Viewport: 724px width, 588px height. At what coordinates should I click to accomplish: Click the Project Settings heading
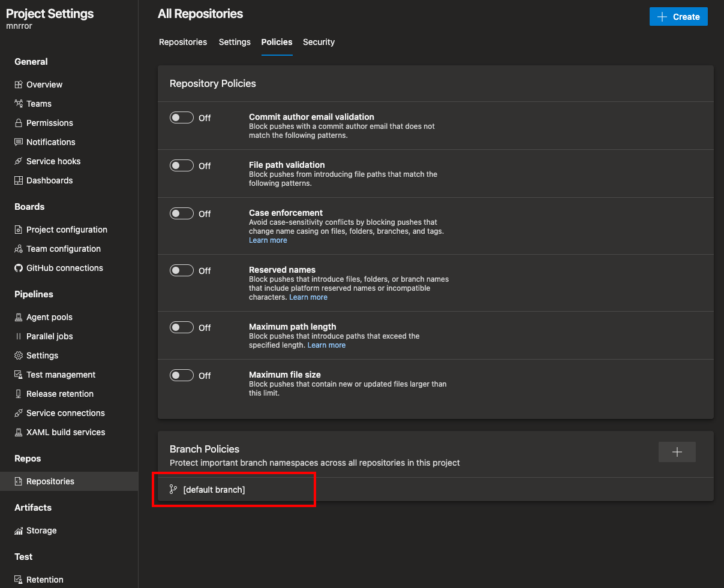tap(50, 14)
